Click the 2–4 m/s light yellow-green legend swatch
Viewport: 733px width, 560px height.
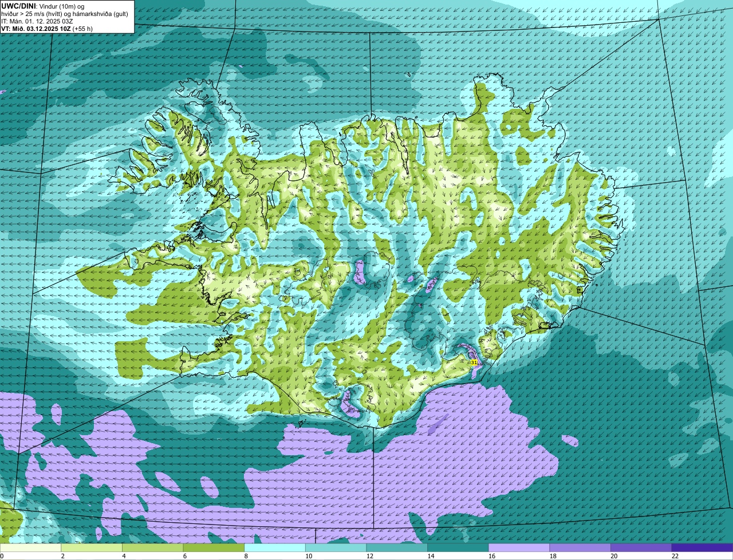(x=92, y=547)
